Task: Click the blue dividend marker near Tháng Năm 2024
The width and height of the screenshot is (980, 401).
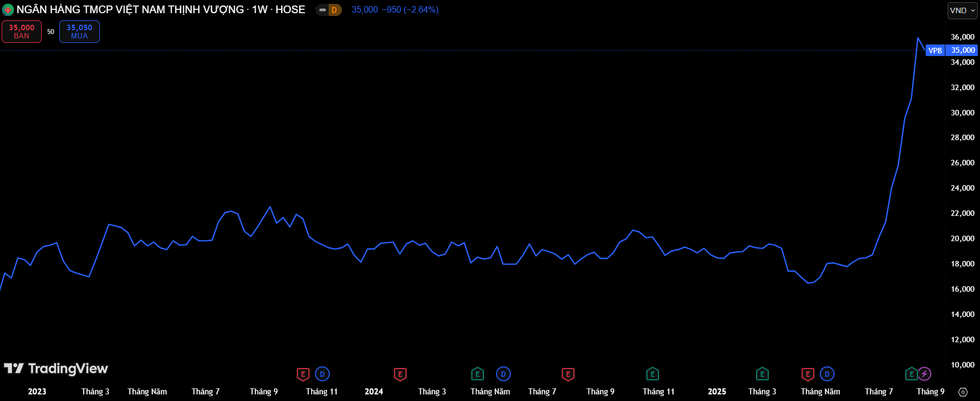Action: [x=503, y=374]
